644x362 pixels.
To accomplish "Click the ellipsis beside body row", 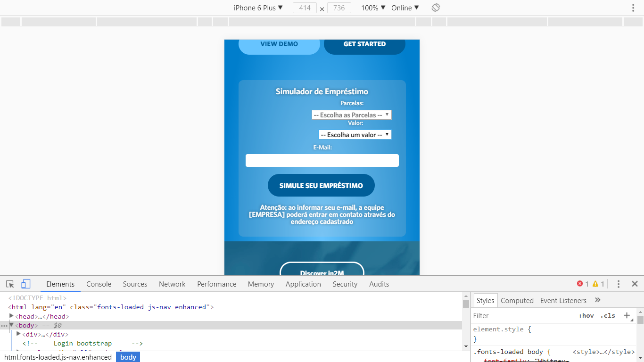I will (4, 326).
